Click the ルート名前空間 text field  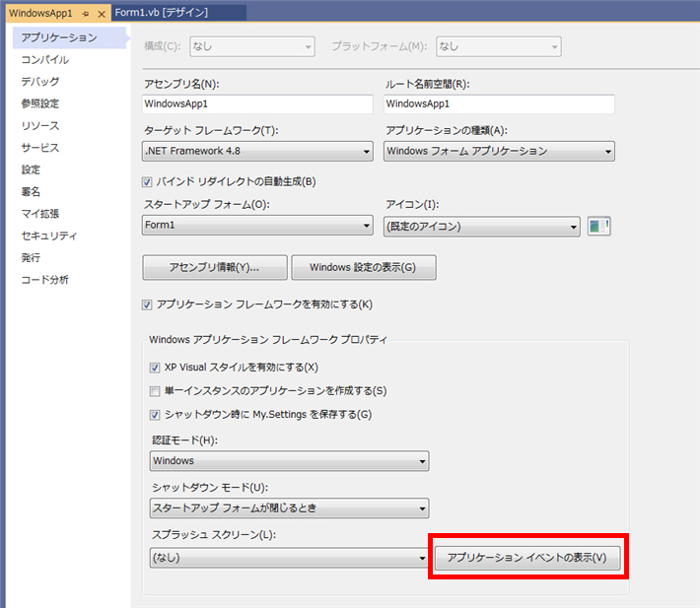tap(499, 103)
